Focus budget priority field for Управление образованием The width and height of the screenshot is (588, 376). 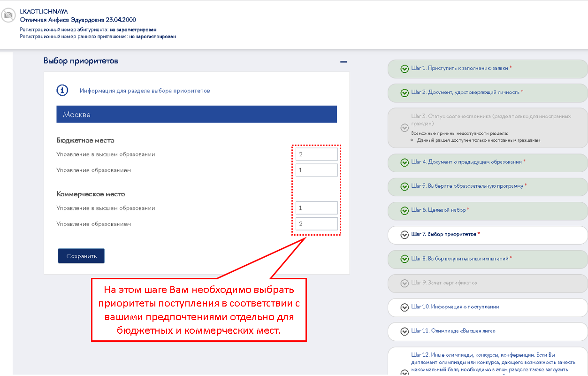[x=316, y=170]
